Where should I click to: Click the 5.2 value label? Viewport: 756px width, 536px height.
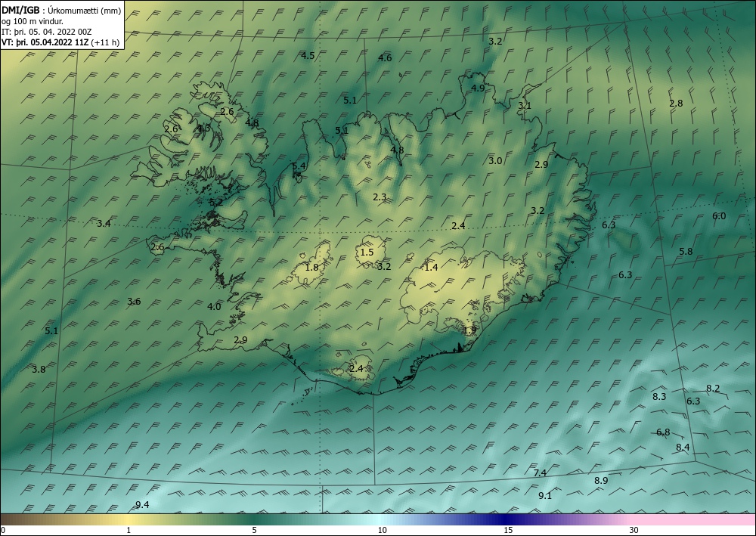[216, 203]
